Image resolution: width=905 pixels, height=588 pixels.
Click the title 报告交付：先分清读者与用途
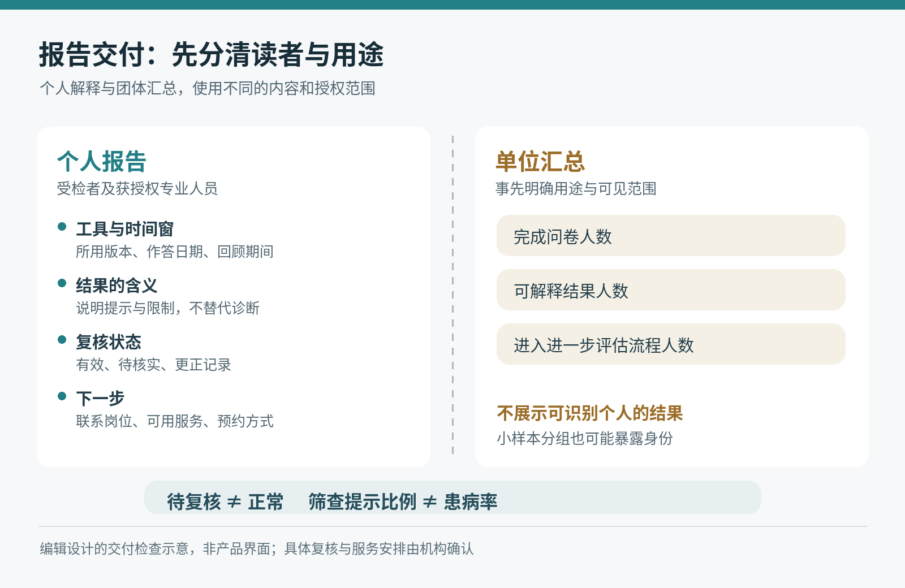pos(211,55)
